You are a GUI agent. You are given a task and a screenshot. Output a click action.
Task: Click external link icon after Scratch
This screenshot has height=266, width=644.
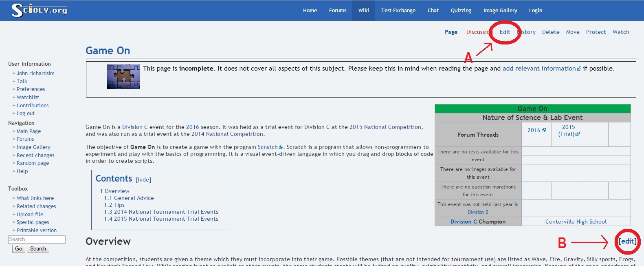pos(281,147)
